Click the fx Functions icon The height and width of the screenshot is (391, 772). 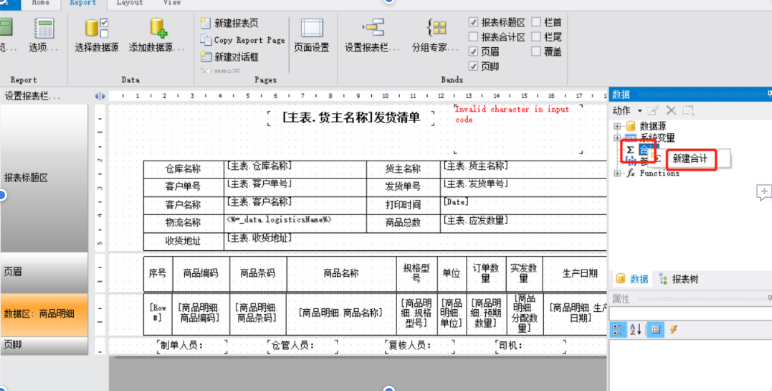(631, 173)
